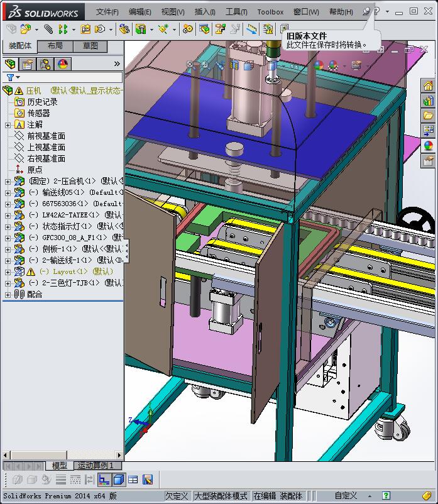
Task: Open the File Explorer folder icon in task pane
Action: 428,115
